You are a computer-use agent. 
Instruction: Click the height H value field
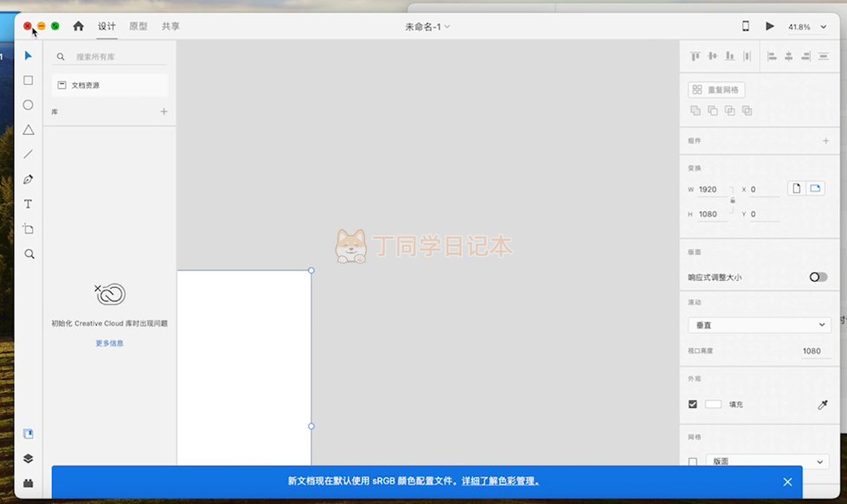[712, 214]
